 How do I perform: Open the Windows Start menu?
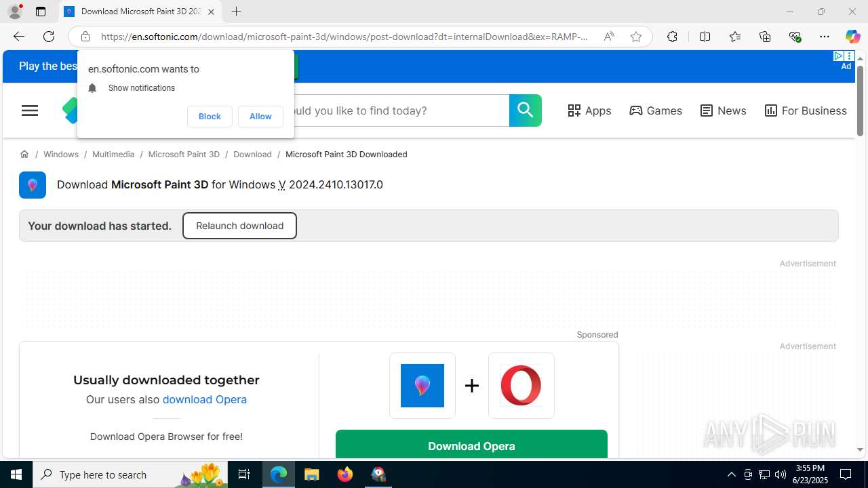click(16, 474)
